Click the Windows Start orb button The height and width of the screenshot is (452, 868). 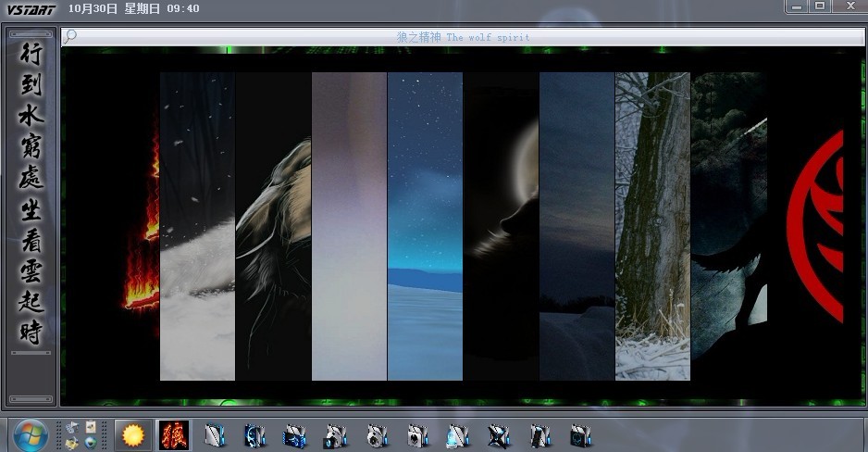pos(31,434)
